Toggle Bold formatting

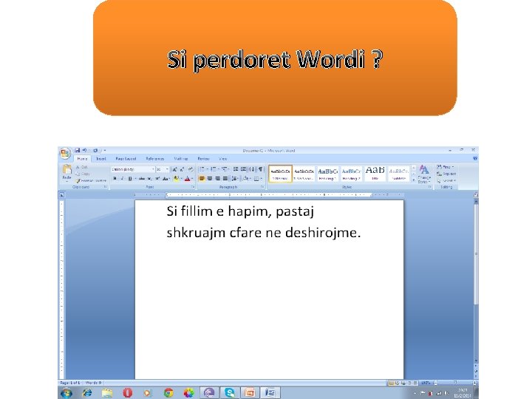(x=115, y=179)
